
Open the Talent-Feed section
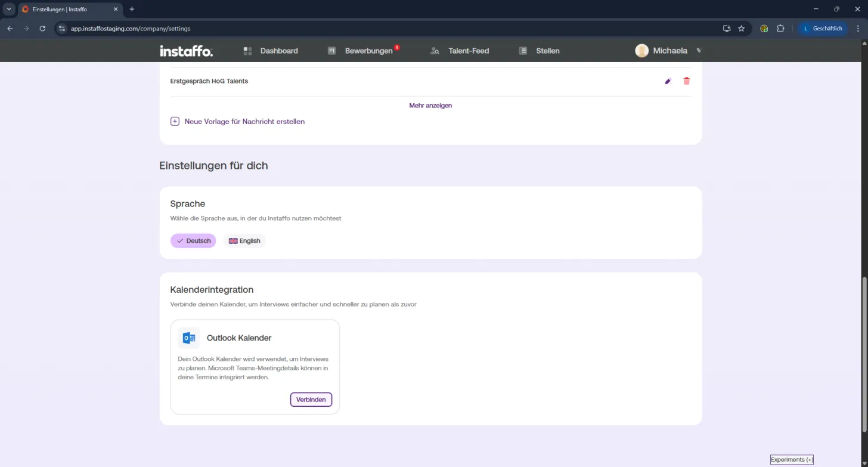(460, 51)
